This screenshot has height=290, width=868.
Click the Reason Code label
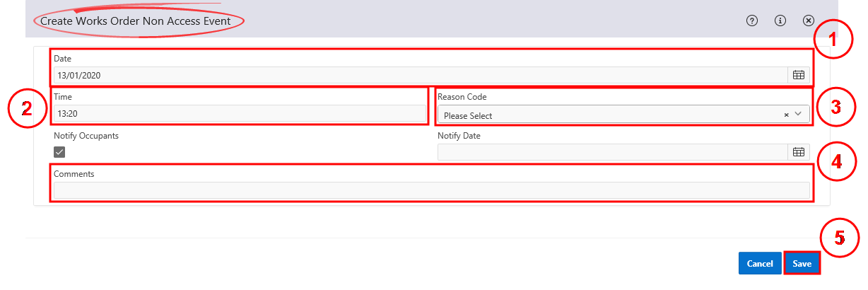462,97
